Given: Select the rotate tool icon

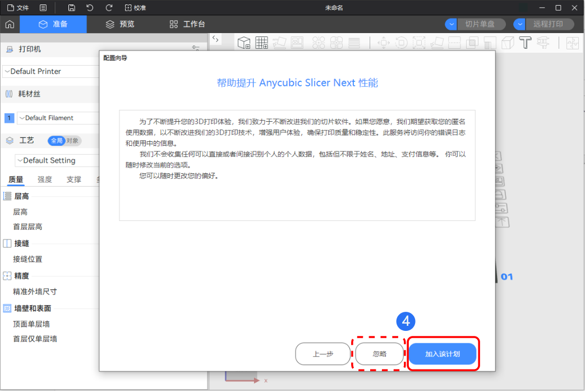Looking at the screenshot, I should pyautogui.click(x=402, y=43).
